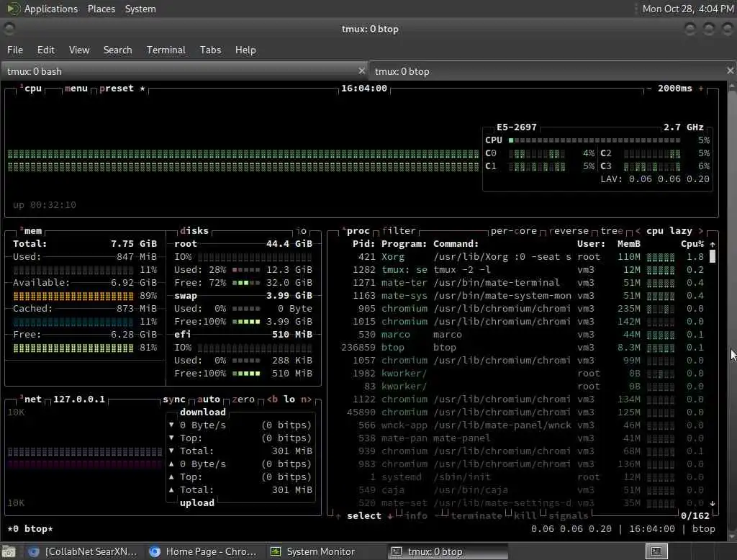Open the Terminal menu
The width and height of the screenshot is (737, 560).
coord(166,50)
